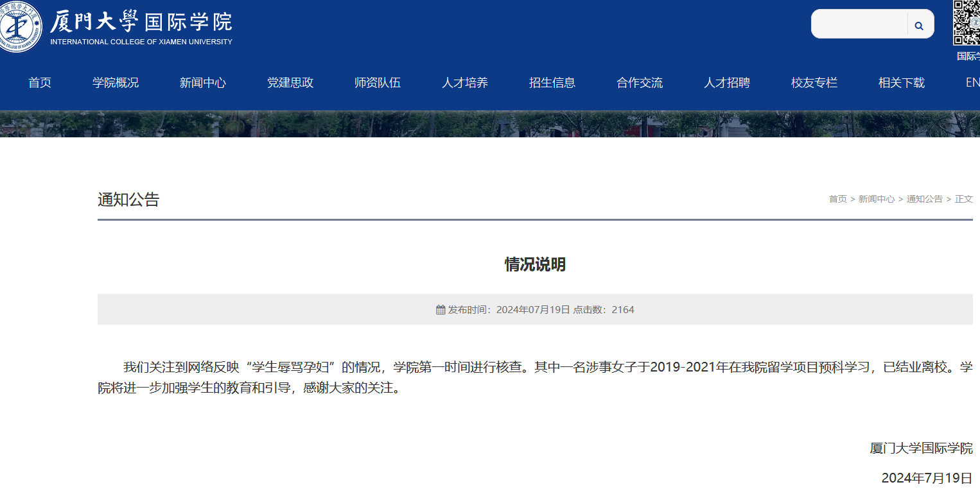The height and width of the screenshot is (496, 980).
Task: Switch to the EN language link
Action: click(x=972, y=83)
